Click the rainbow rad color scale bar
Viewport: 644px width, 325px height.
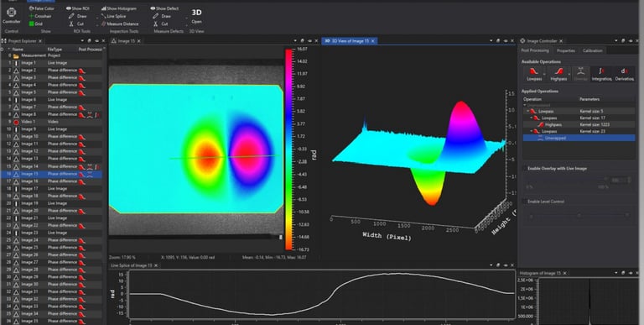click(x=289, y=149)
